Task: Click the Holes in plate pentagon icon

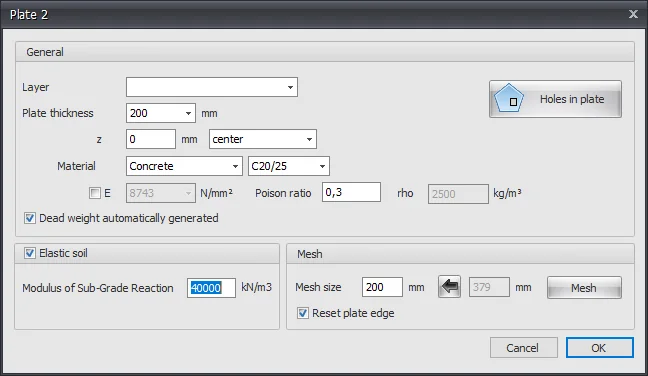Action: [509, 98]
